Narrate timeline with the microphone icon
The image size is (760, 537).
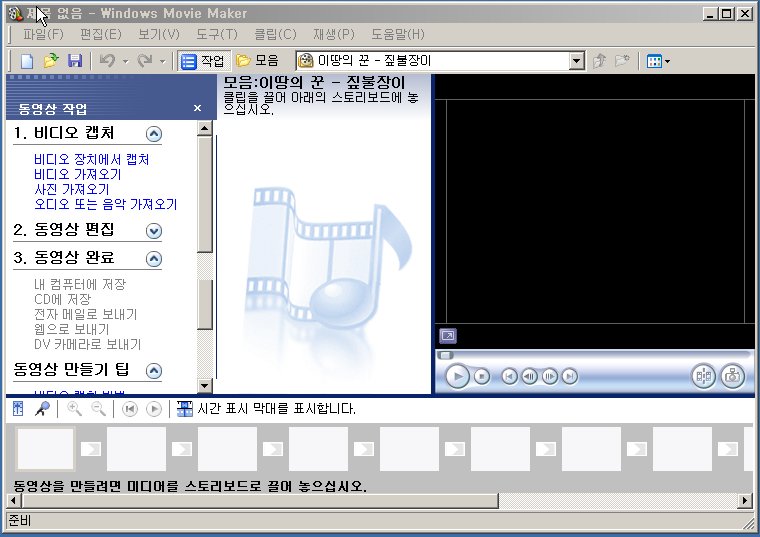(x=43, y=409)
